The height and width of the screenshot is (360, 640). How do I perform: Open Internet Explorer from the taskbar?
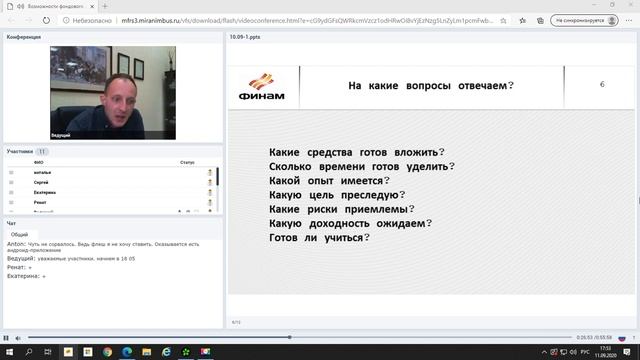166,352
